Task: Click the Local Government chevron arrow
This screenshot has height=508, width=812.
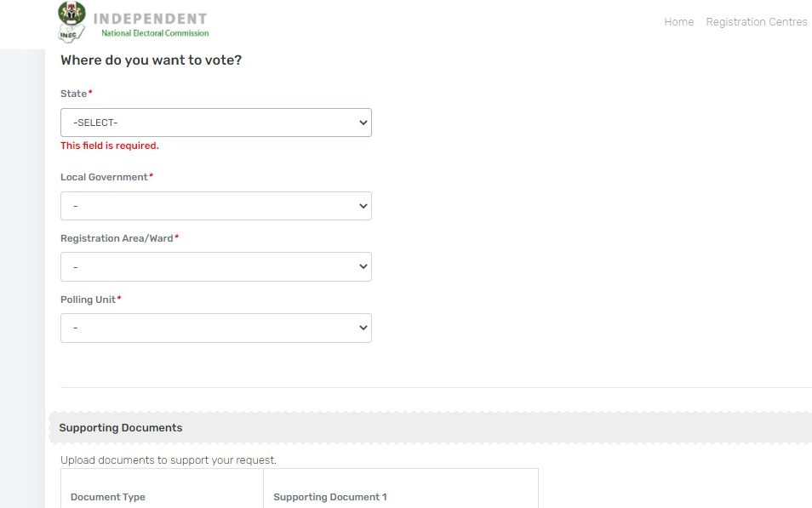Action: pos(363,206)
